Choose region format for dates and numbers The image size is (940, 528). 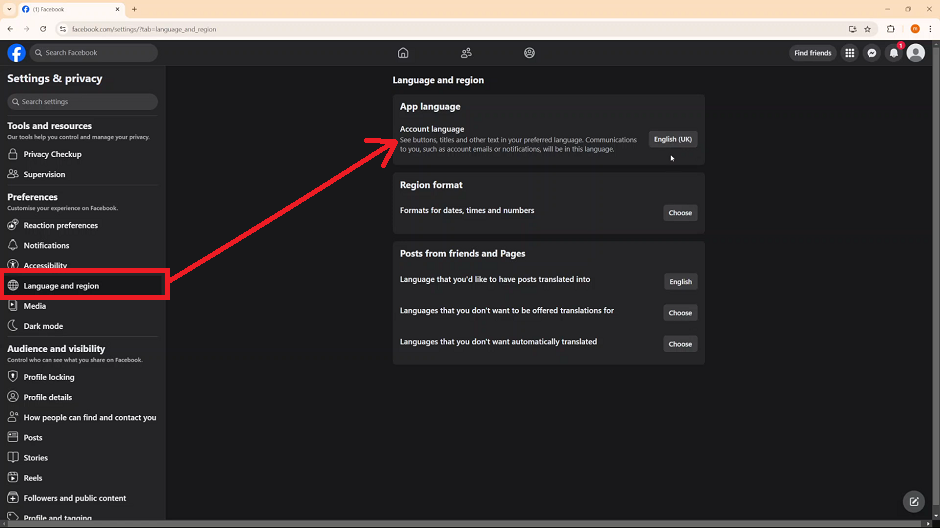pyautogui.click(x=680, y=213)
